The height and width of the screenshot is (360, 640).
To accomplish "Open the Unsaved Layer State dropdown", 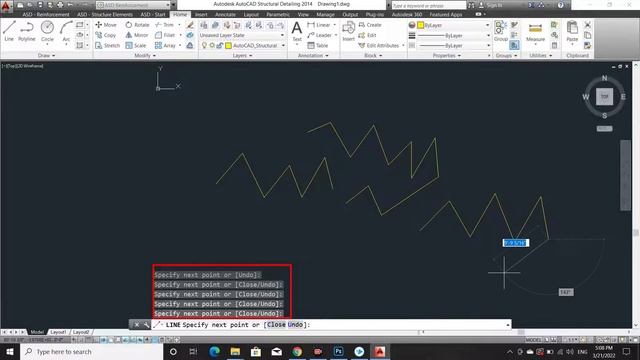I will tap(242, 36).
